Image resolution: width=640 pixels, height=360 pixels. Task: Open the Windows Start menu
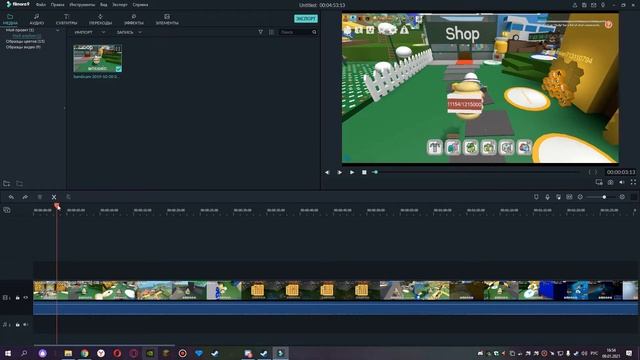click(7, 353)
